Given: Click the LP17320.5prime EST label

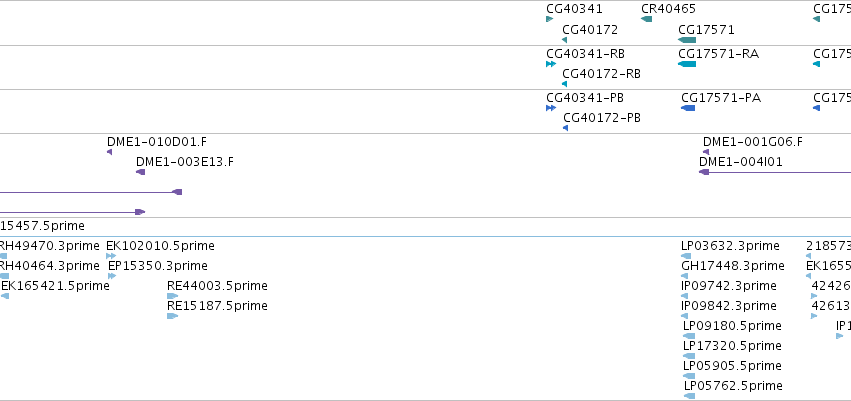Looking at the screenshot, I should click(x=732, y=346).
